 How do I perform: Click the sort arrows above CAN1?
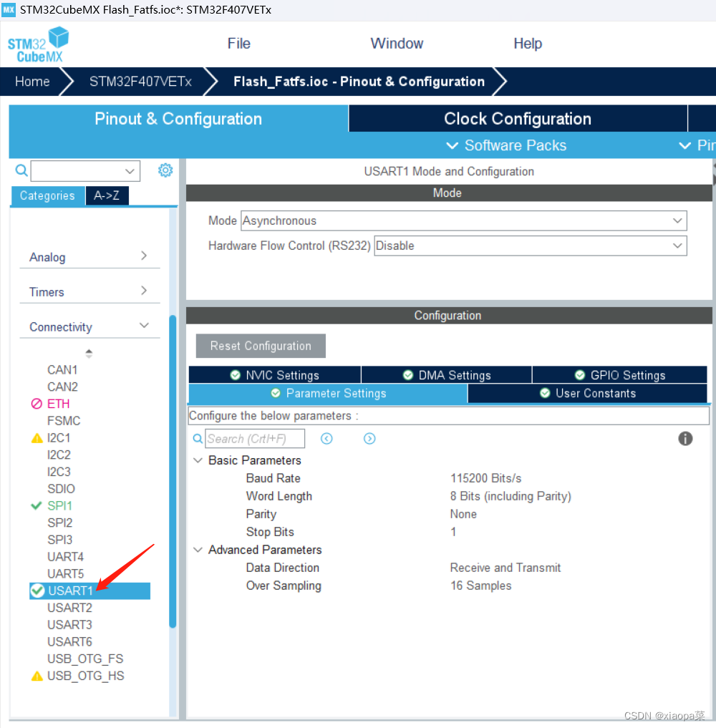click(x=89, y=354)
